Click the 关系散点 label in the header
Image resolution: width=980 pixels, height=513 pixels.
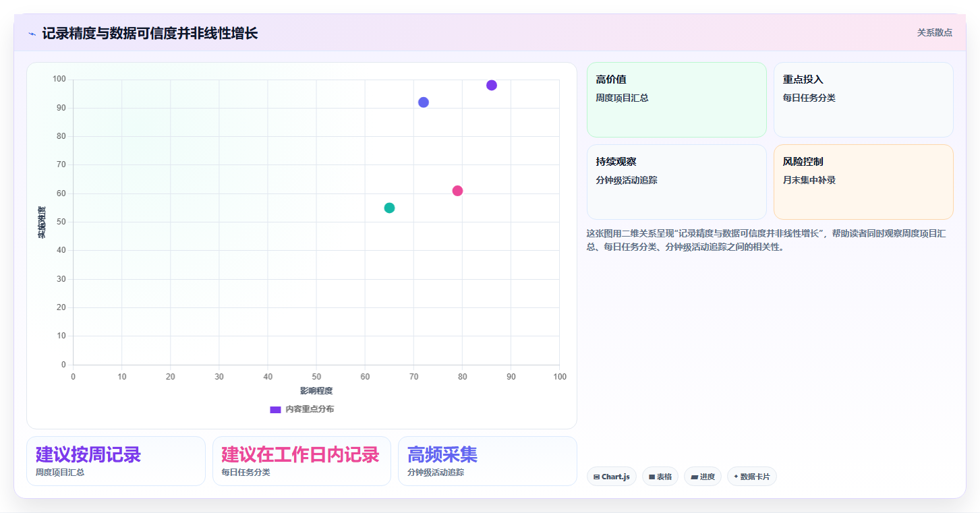(x=934, y=32)
